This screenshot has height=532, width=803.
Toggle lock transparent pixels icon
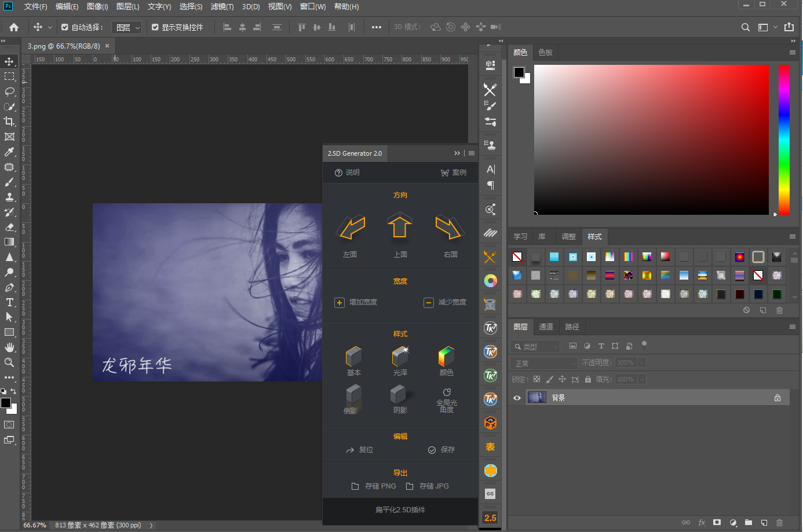coord(536,379)
